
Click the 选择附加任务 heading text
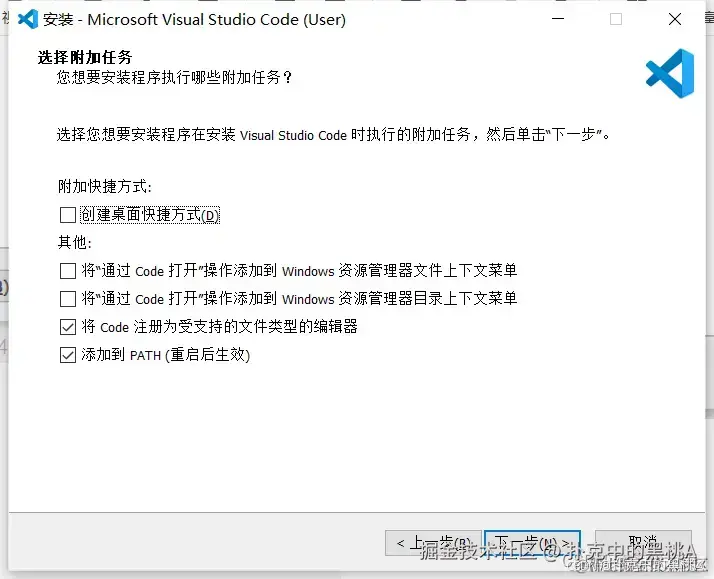[85, 57]
